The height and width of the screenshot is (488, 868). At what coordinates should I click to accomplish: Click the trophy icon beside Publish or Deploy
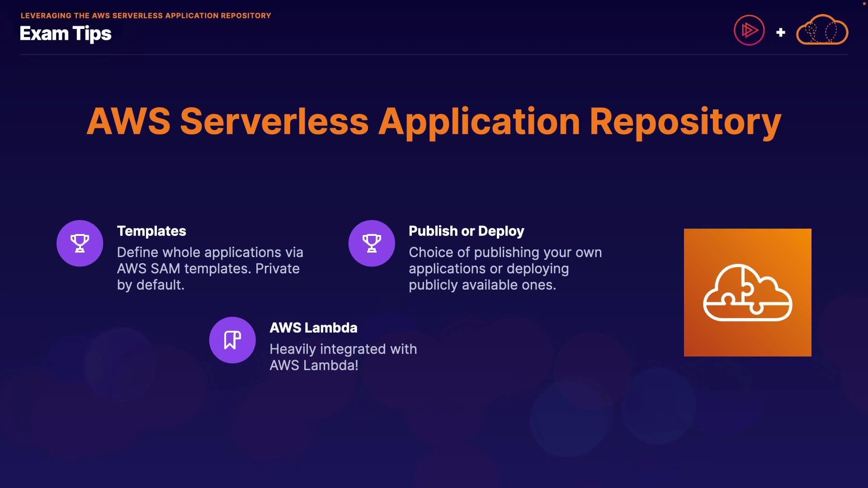tap(372, 243)
